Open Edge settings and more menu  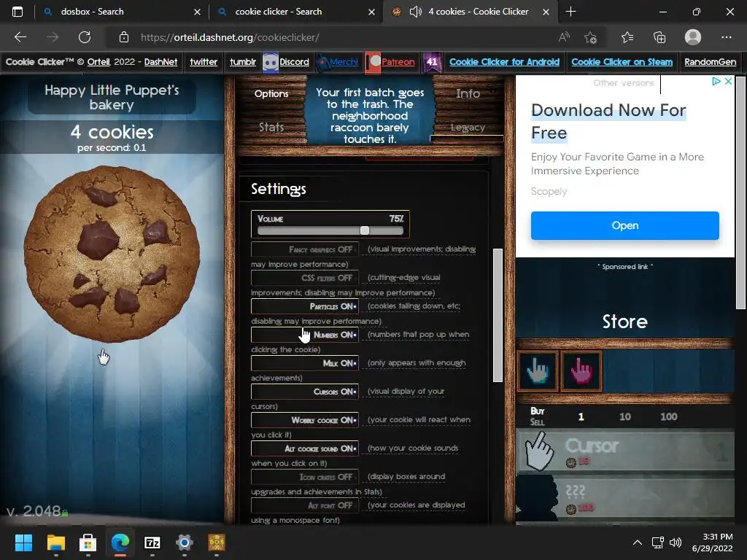(726, 37)
